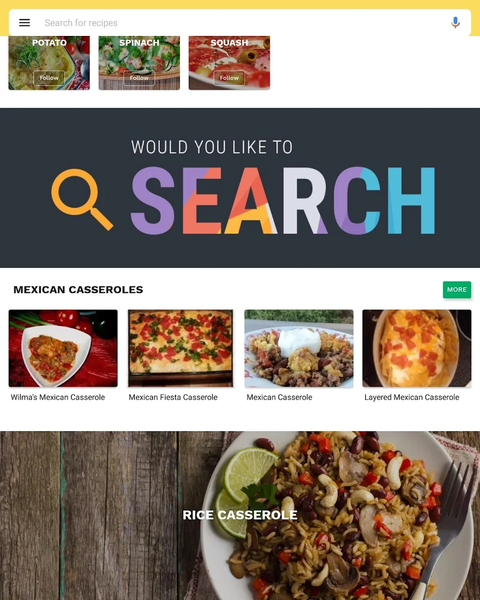
Task: Open the hamburger navigation menu
Action: (24, 23)
